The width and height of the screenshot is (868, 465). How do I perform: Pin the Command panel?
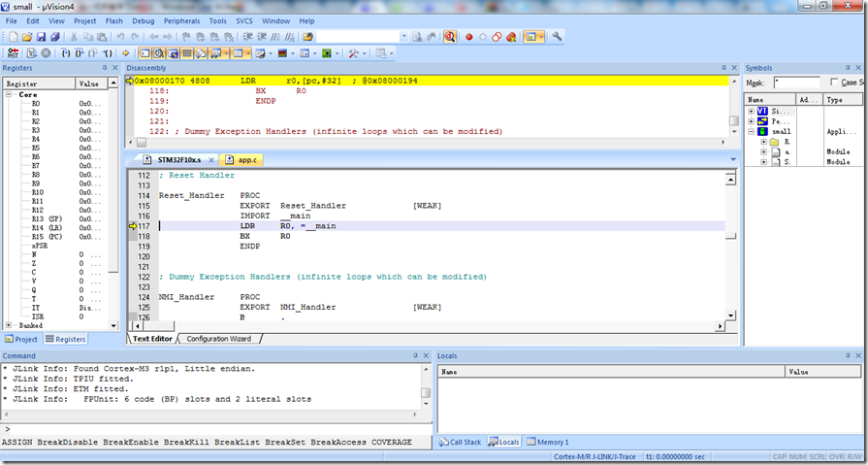coord(416,356)
